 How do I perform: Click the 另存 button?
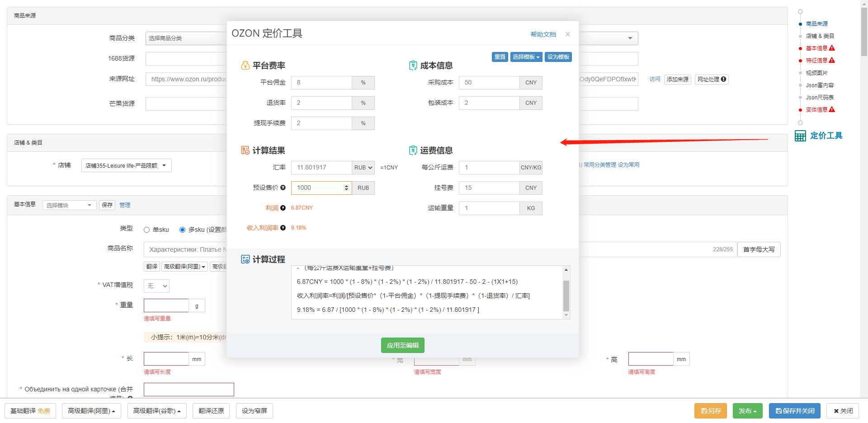click(x=711, y=411)
